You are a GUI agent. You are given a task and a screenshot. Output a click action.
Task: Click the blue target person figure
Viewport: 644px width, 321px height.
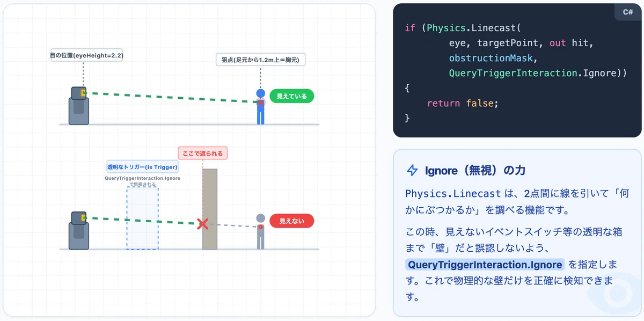260,107
